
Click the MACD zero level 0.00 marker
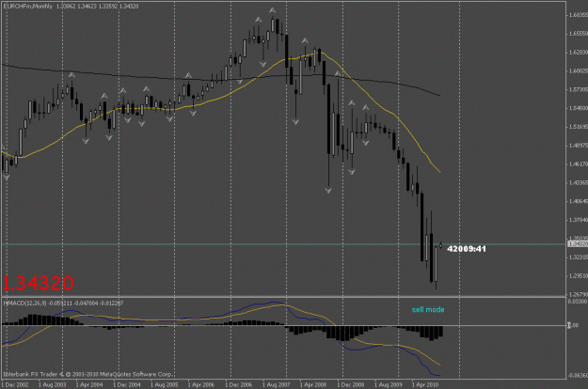(x=575, y=325)
